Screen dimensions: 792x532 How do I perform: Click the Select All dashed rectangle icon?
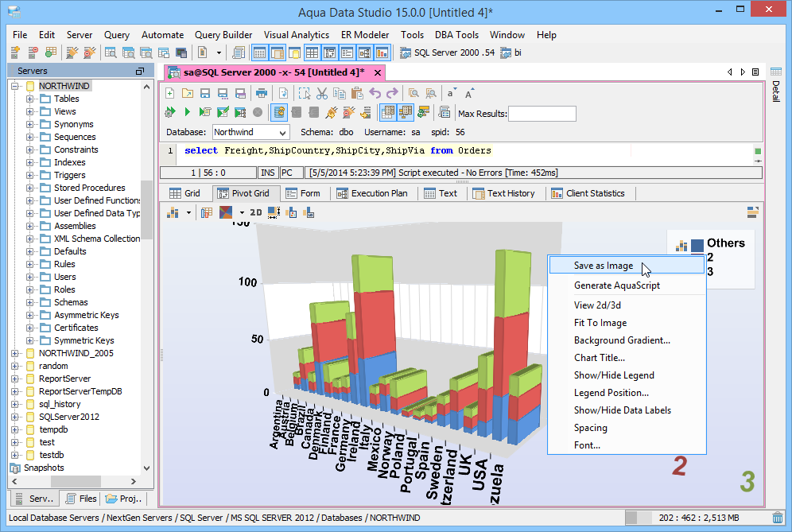tap(304, 93)
